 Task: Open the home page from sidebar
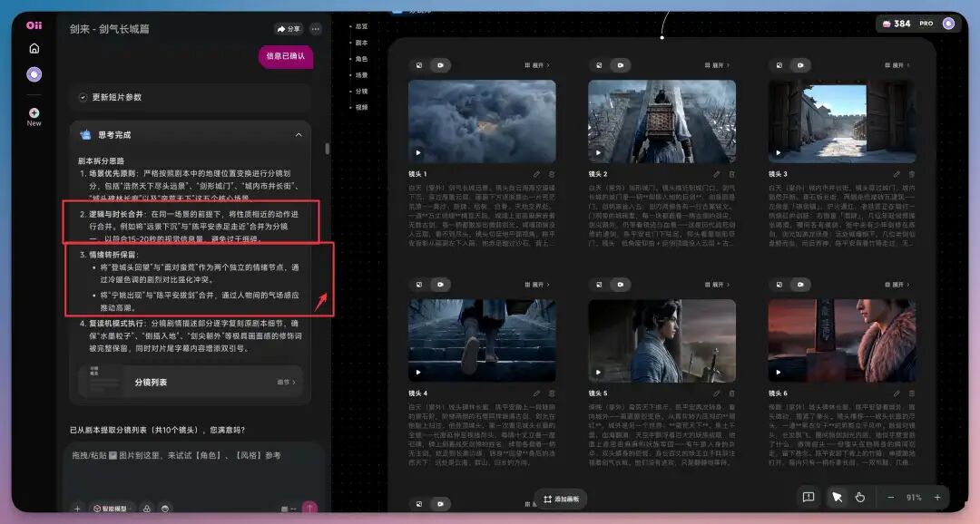tap(34, 48)
